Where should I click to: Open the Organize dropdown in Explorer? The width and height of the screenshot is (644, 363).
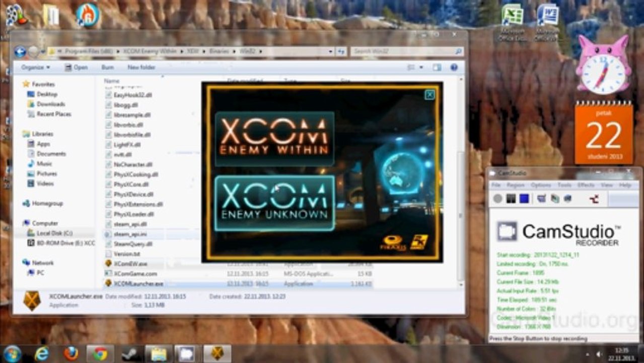[x=35, y=67]
